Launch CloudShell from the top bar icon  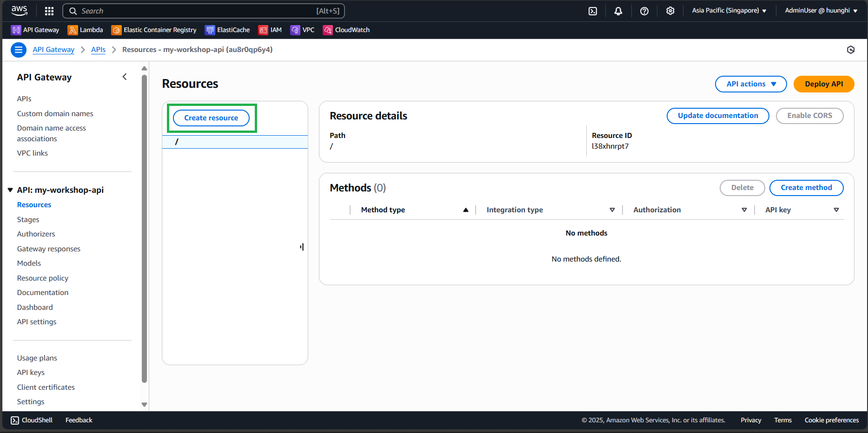click(x=593, y=11)
